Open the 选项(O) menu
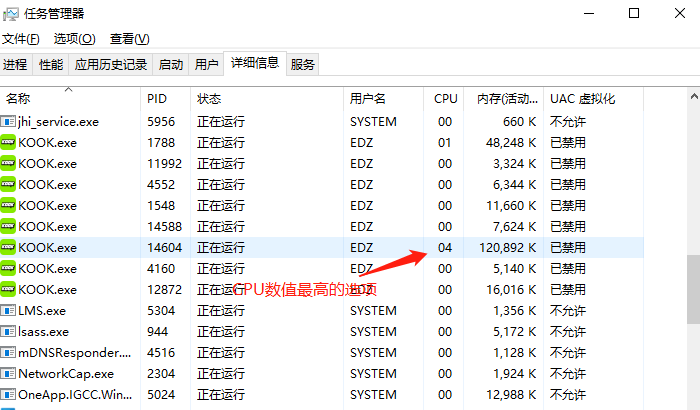 click(x=75, y=39)
